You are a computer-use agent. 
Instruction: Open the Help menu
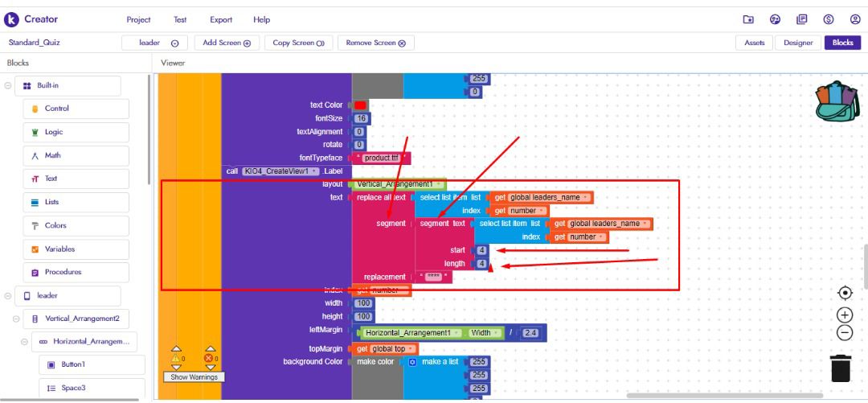coord(261,20)
